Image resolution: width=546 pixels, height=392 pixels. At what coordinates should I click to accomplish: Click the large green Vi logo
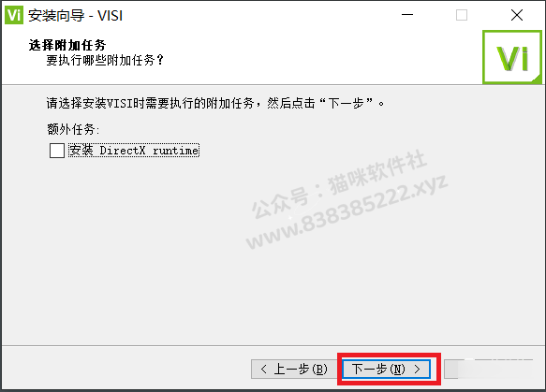tap(512, 57)
